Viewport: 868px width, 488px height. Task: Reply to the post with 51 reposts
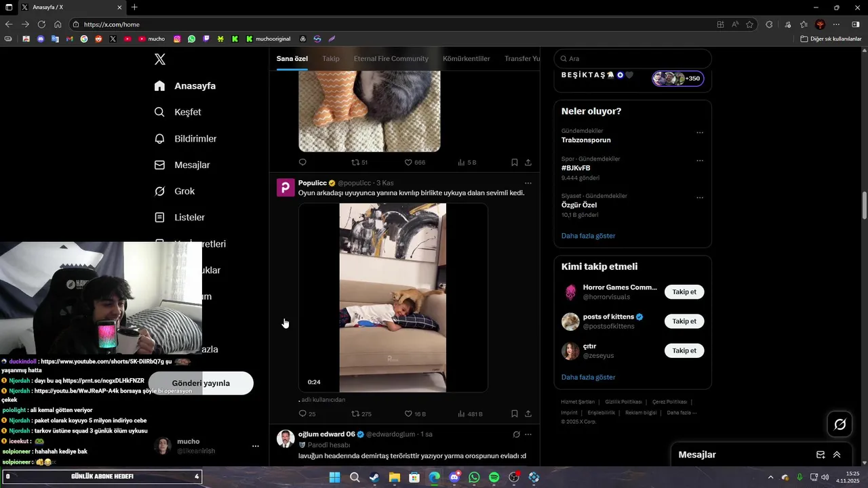point(302,163)
